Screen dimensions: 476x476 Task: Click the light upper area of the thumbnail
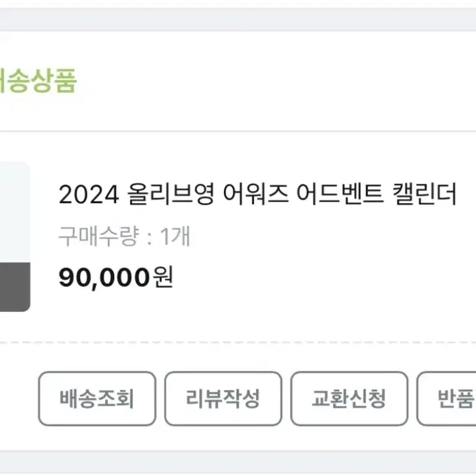tap(15, 212)
